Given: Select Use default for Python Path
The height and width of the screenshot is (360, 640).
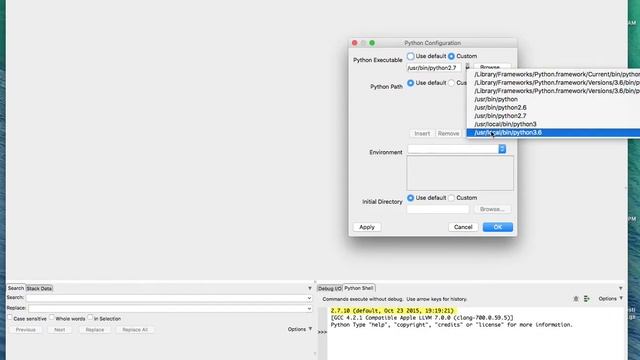Looking at the screenshot, I should (410, 83).
